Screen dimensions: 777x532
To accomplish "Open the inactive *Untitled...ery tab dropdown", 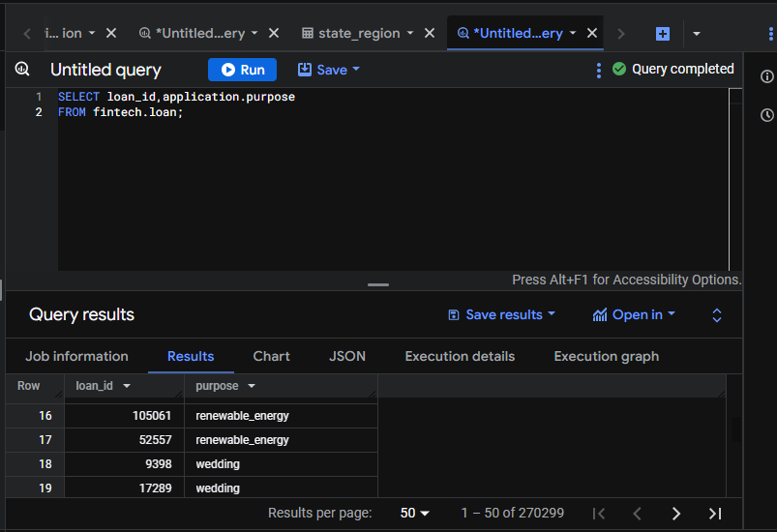I will [254, 33].
